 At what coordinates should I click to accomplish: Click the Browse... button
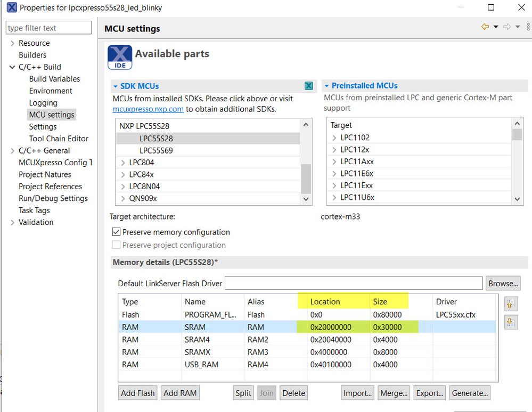[x=503, y=283]
